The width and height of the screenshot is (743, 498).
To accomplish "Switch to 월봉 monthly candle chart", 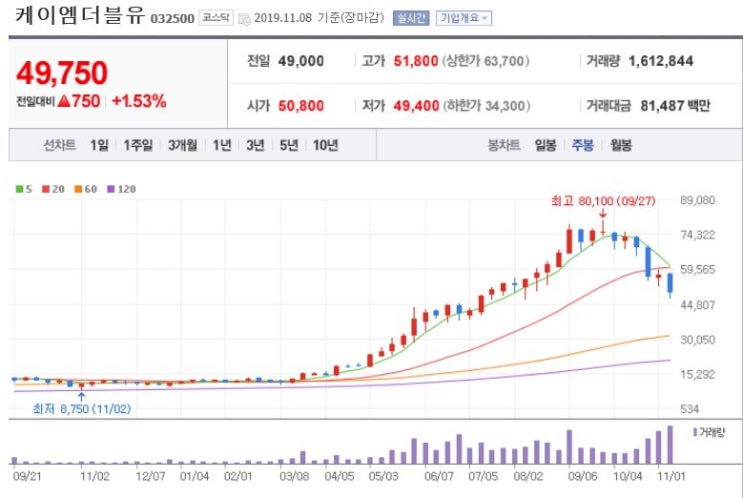I will point(621,145).
